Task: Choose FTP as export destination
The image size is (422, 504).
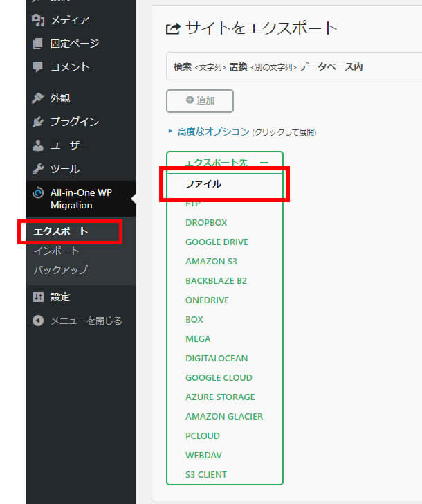Action: [x=193, y=203]
